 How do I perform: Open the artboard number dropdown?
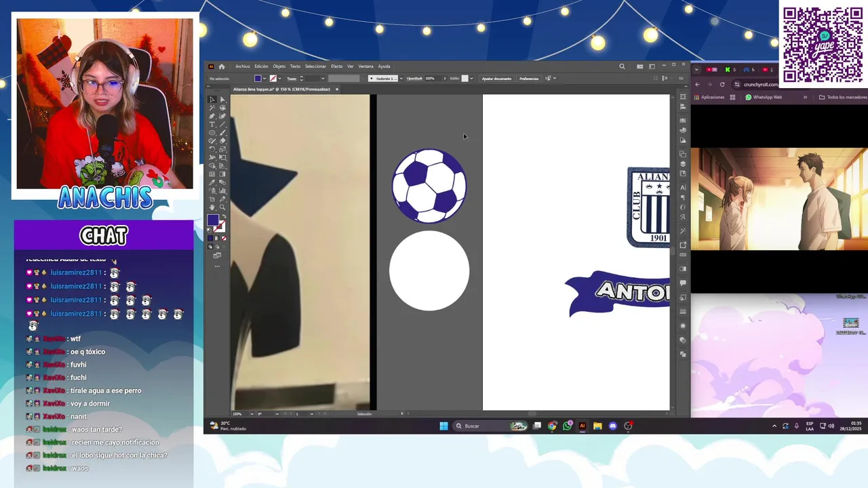click(312, 413)
